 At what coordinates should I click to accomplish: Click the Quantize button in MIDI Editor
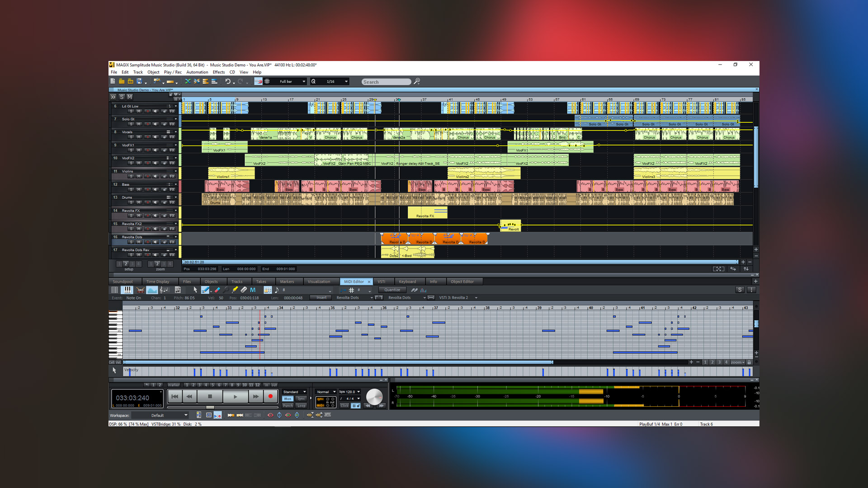392,290
